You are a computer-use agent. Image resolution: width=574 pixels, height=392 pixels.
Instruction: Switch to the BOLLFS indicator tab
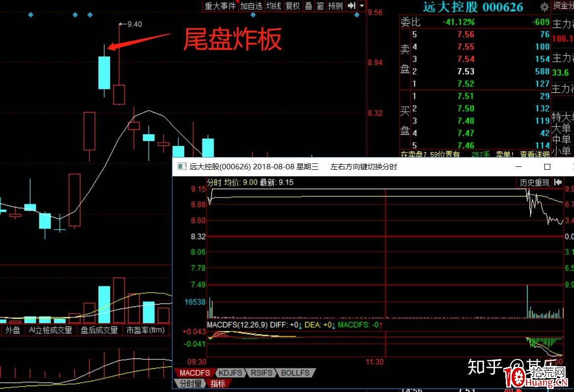tap(295, 373)
